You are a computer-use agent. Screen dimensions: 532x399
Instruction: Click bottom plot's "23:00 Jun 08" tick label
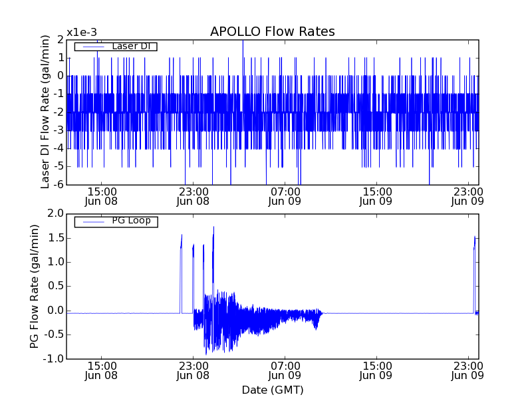(194, 370)
